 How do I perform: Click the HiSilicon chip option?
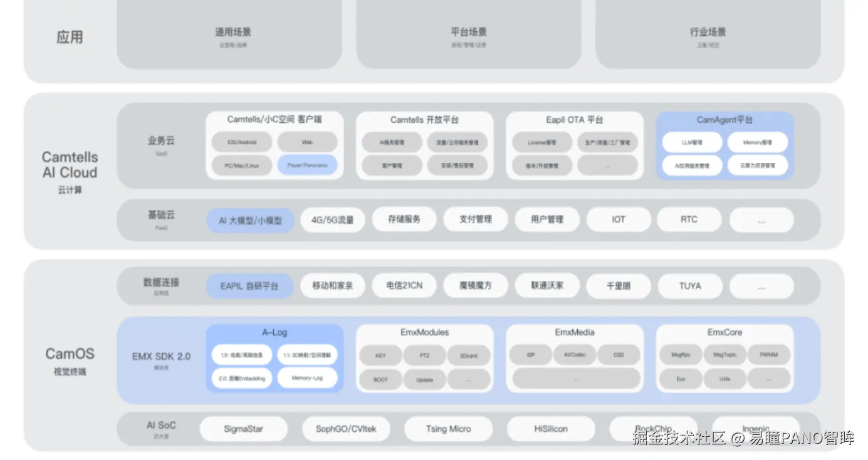click(551, 429)
